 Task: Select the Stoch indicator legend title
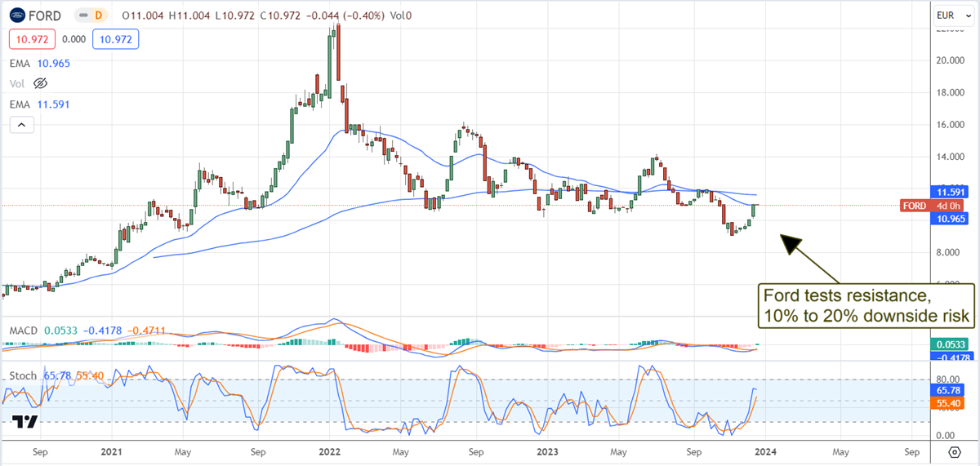click(24, 375)
